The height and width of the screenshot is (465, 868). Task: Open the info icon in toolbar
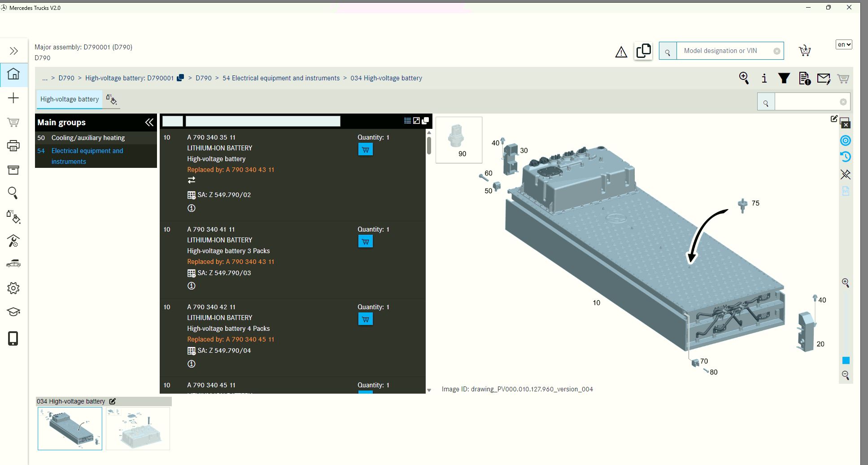764,79
